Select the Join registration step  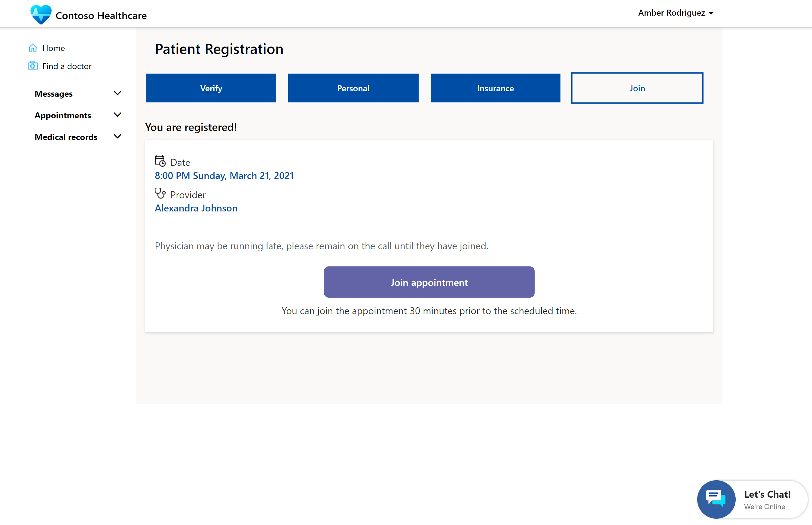point(637,87)
